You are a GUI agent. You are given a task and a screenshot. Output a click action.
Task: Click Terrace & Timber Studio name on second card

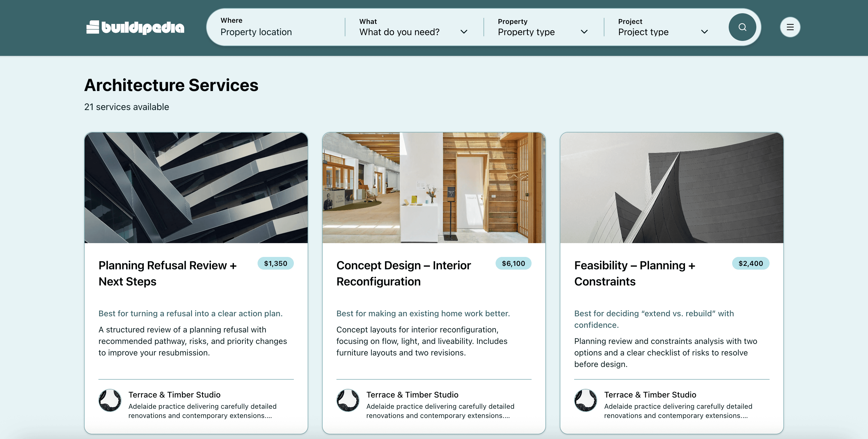coord(412,394)
